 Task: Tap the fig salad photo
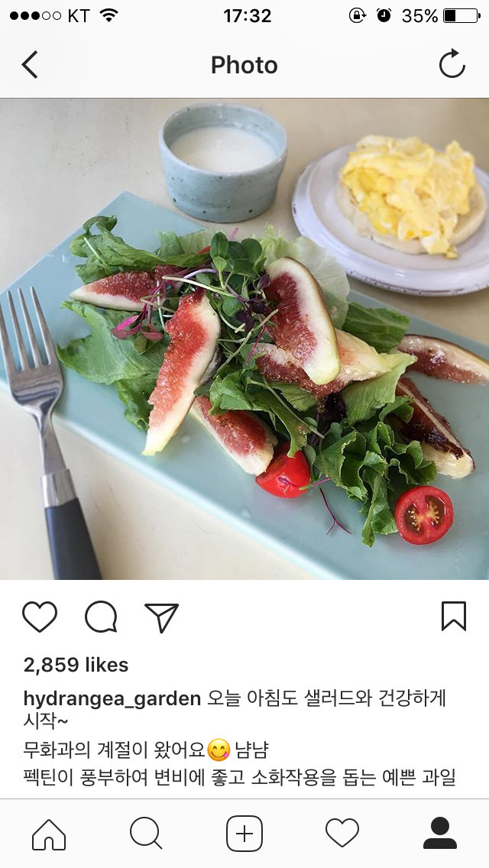coord(244,338)
